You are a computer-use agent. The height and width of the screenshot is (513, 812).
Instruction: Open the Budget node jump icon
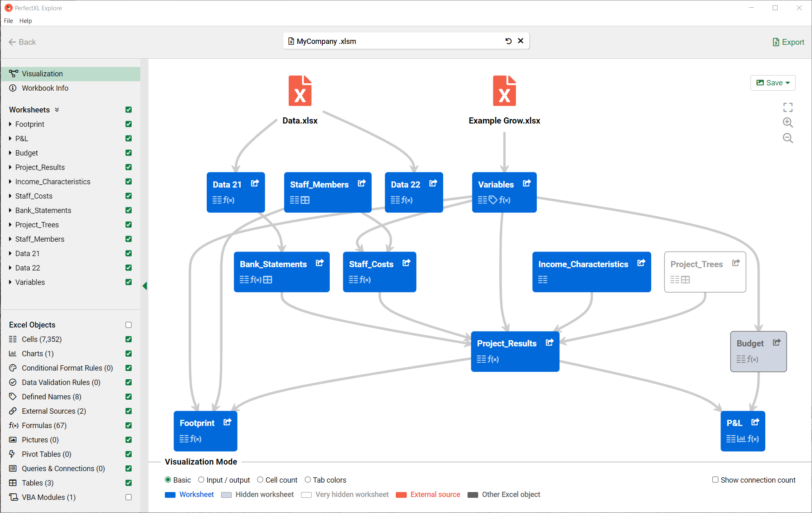click(776, 342)
